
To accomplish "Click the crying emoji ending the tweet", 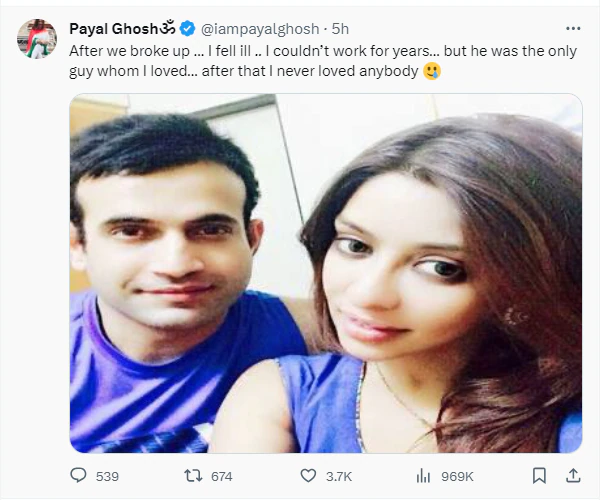I will (x=432, y=71).
